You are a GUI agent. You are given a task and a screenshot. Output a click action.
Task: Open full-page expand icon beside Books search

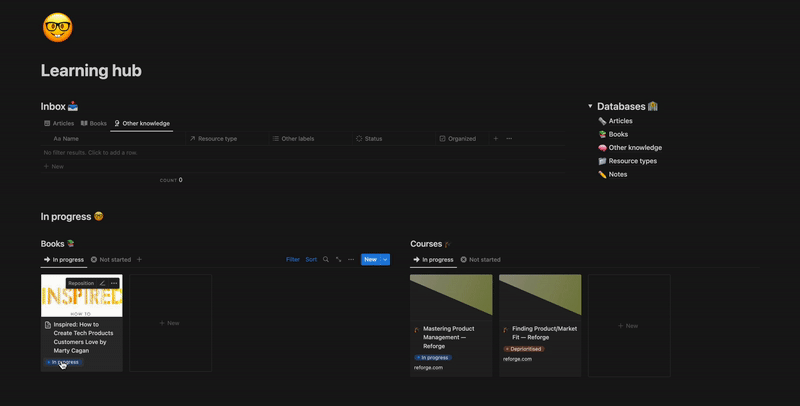338,260
